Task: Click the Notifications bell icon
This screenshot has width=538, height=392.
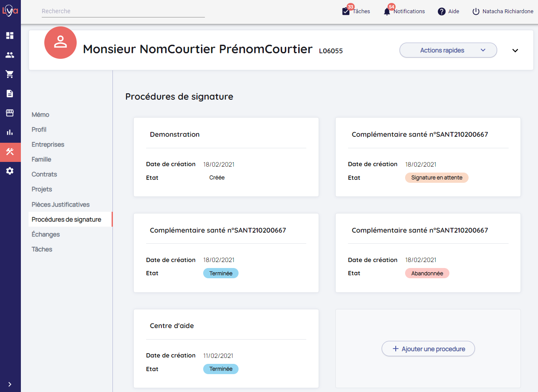Action: pyautogui.click(x=387, y=12)
